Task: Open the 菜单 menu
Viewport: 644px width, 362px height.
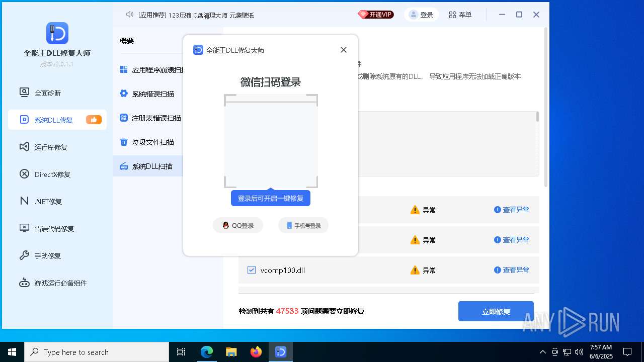Action: pyautogui.click(x=460, y=15)
